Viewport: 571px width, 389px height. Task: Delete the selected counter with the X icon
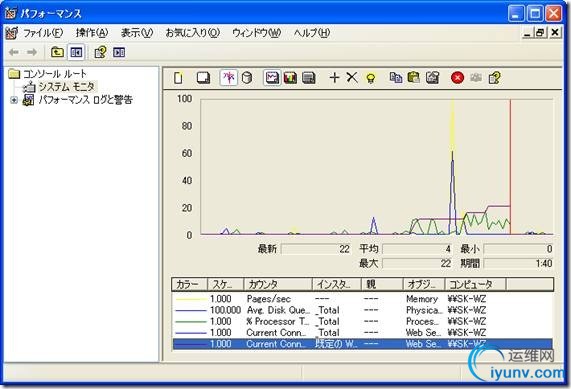(x=352, y=77)
